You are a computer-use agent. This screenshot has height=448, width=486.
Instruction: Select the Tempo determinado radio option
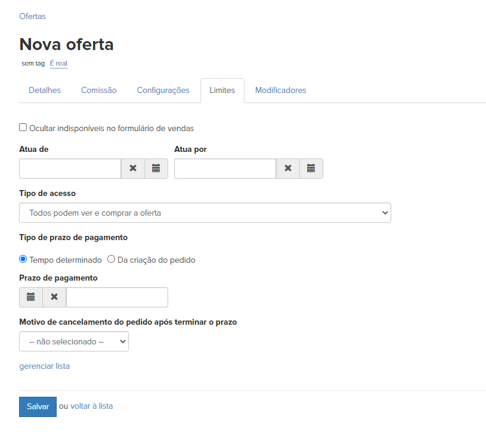point(23,259)
